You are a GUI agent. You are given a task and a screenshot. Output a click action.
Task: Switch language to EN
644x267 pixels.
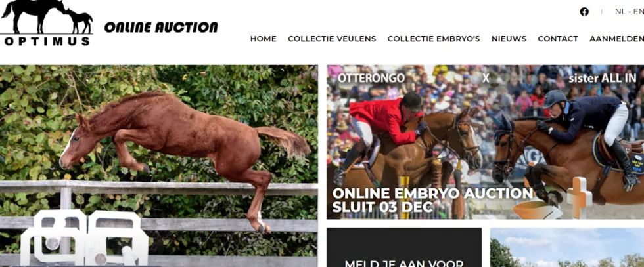coord(639,12)
